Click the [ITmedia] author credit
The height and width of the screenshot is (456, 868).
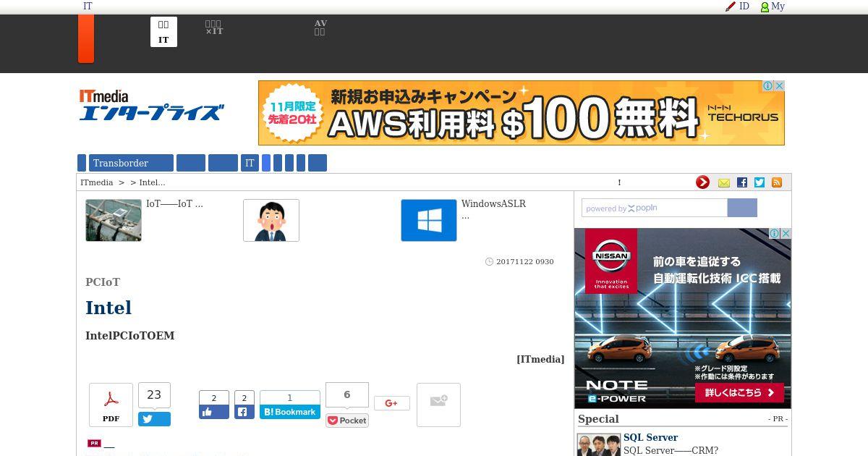540,359
